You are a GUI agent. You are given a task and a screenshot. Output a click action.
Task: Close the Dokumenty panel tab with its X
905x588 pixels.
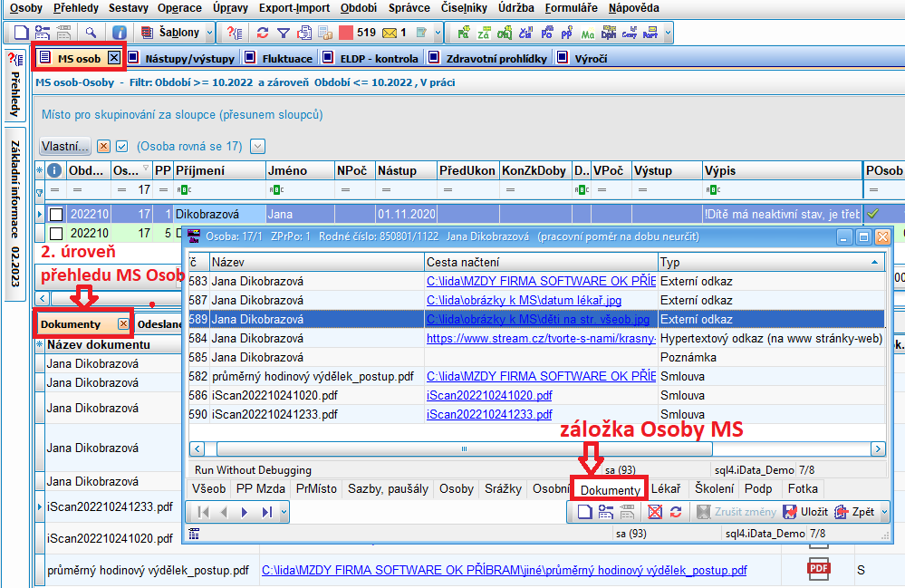coord(123,323)
